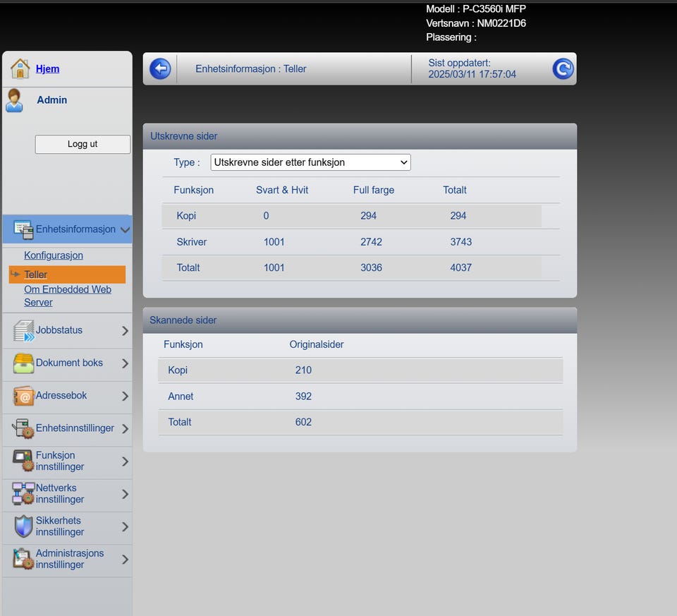
Task: Click the Sist oppdatert timestamp text
Action: point(472,68)
